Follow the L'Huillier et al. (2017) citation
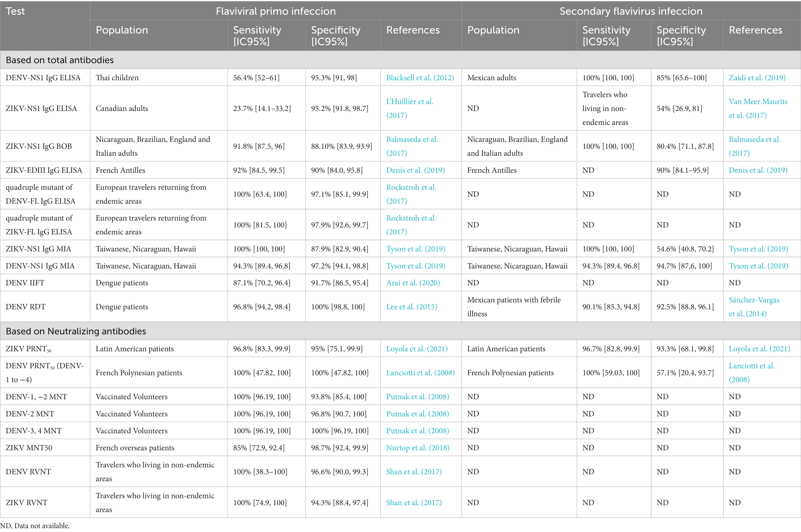The width and height of the screenshot is (801, 532). click(409, 108)
